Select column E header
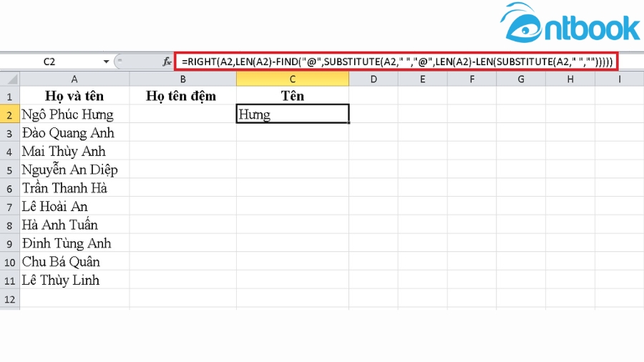Screen dimensions: 644x362 point(422,79)
